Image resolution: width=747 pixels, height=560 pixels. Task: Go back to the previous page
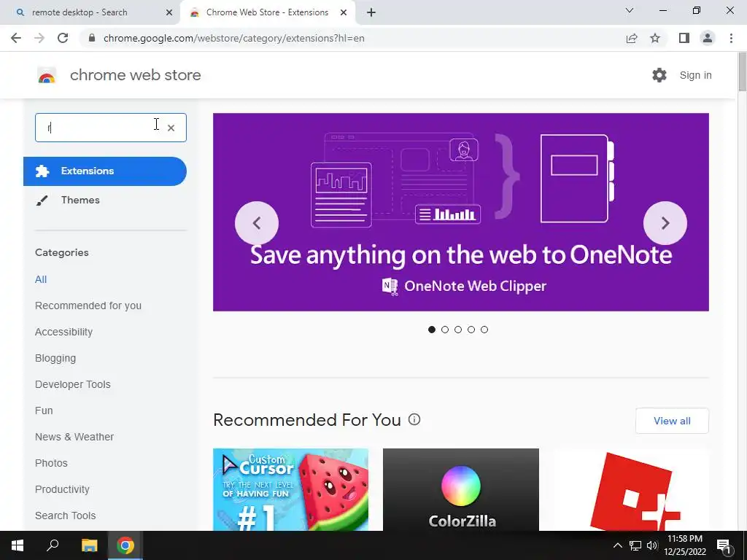point(16,38)
